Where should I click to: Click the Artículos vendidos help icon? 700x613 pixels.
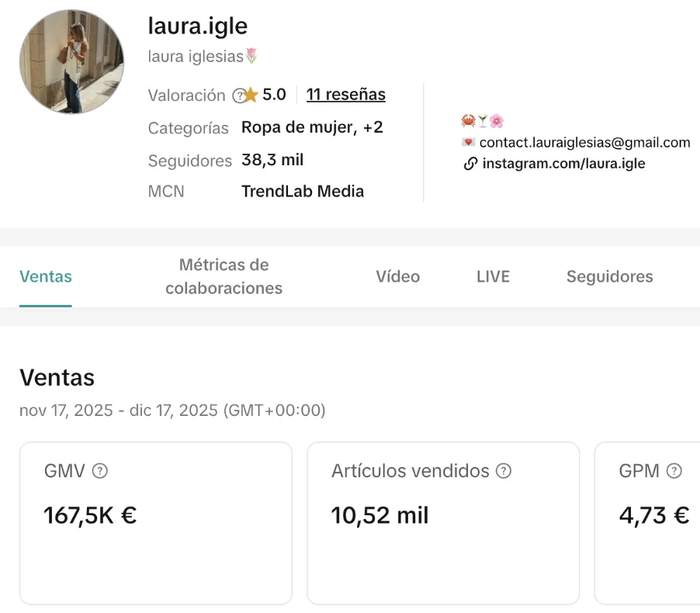click(504, 471)
